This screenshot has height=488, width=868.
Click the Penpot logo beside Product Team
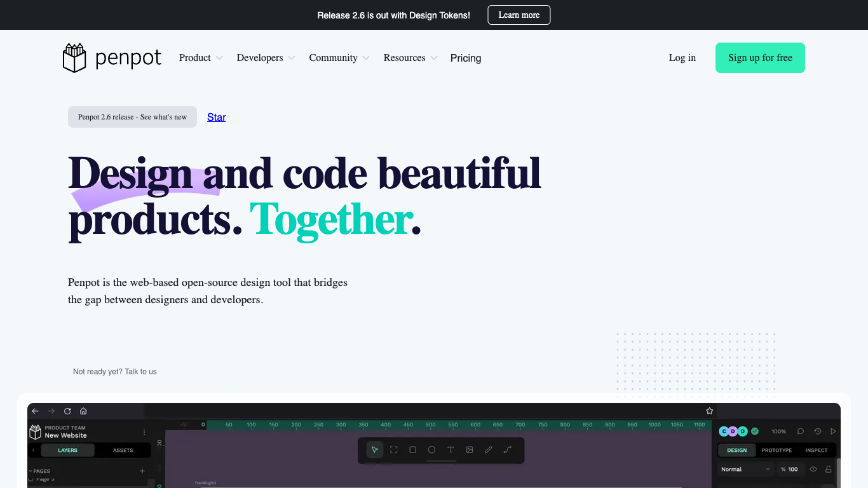(36, 432)
